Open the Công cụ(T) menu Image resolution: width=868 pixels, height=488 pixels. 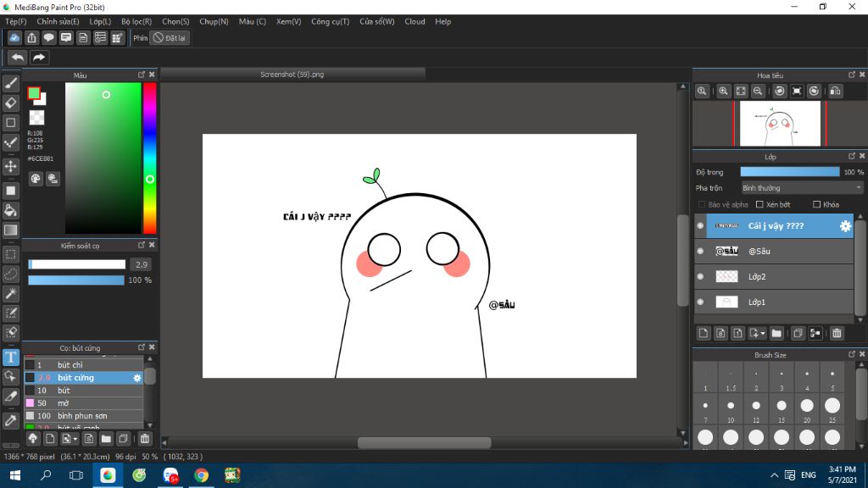[x=331, y=21]
